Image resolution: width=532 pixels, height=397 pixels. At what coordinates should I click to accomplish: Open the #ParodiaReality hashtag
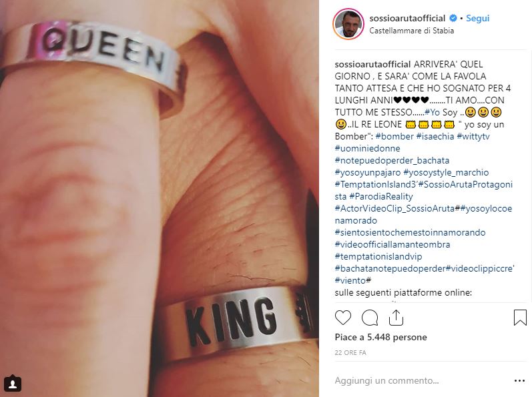click(x=381, y=196)
